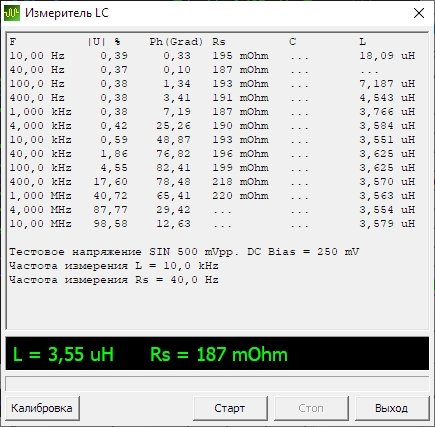Click the 10,00 Hz measurement row
Image resolution: width=435 pixels, height=427 pixels.
point(212,56)
